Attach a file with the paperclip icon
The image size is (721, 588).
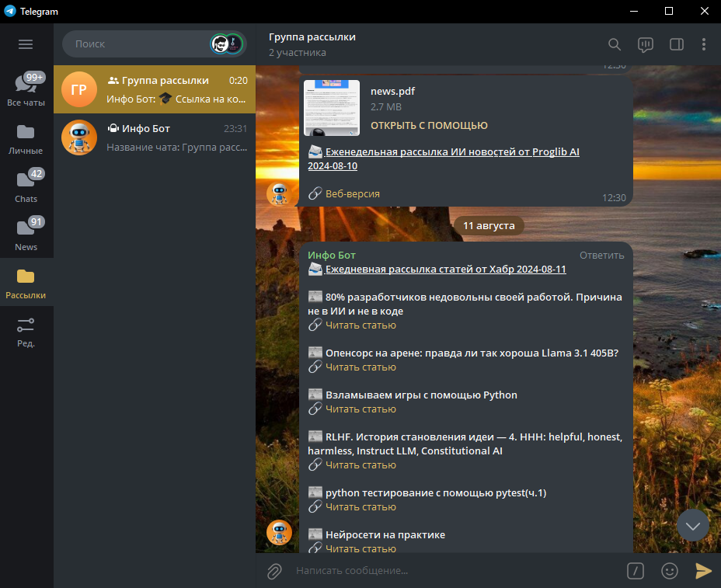click(274, 571)
